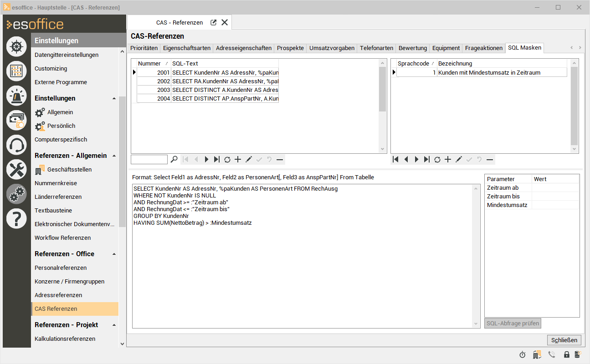The height and width of the screenshot is (364, 590).
Task: Jump to last record in Bezeichnung navigator
Action: (x=426, y=159)
